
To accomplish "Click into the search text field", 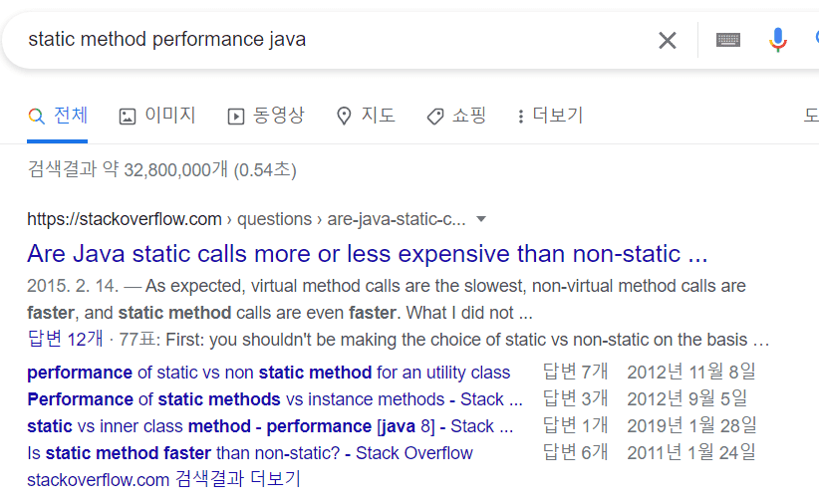I will pyautogui.click(x=335, y=40).
